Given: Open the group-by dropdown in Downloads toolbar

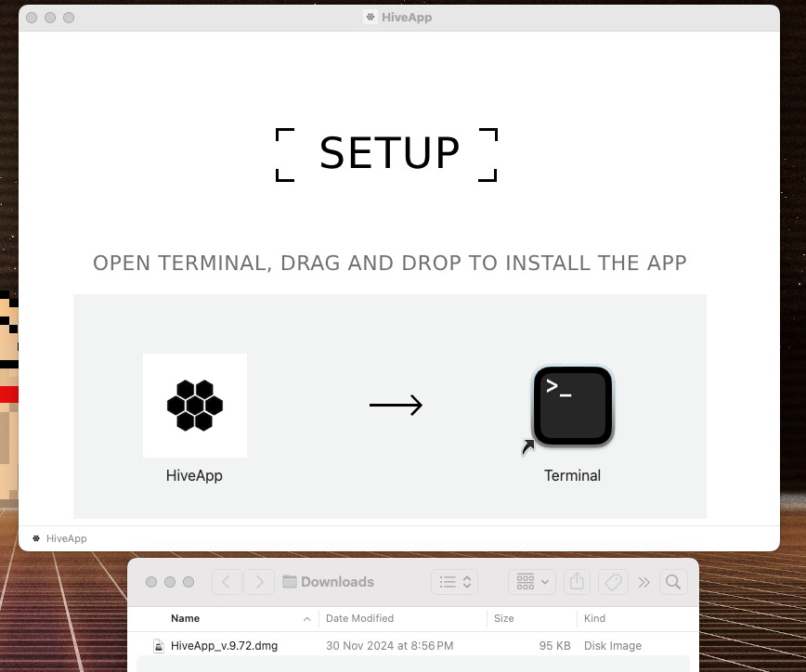Looking at the screenshot, I should 532,582.
